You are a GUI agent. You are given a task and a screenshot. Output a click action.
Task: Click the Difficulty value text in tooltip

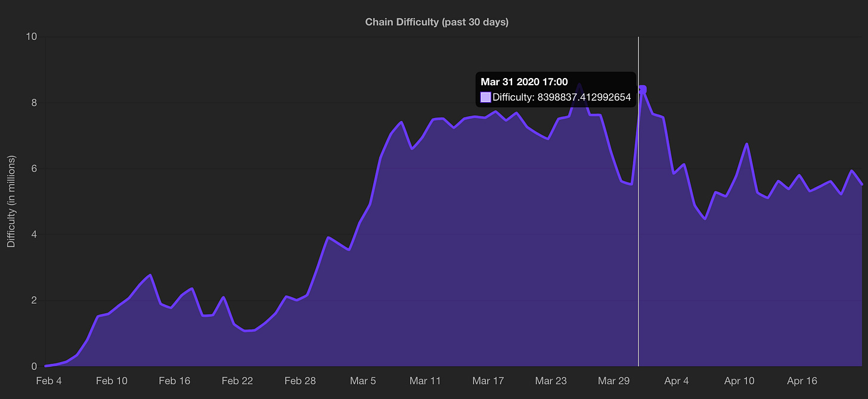click(x=562, y=97)
